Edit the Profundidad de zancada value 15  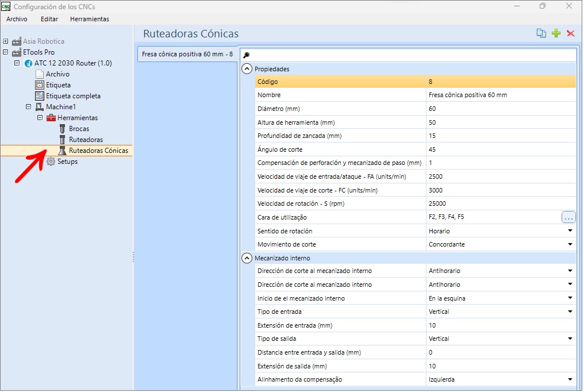(501, 136)
